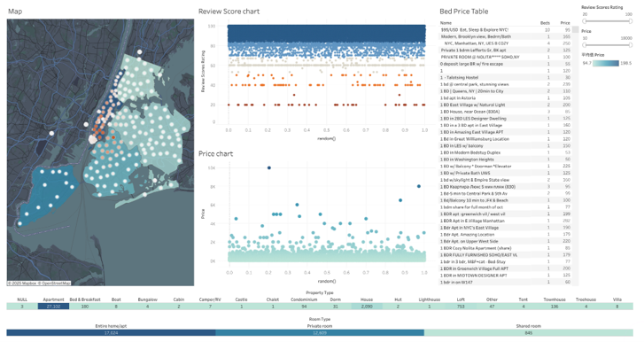Select the Apartment cell showing 27,102
Screen dimensions: 644x342
[53, 307]
